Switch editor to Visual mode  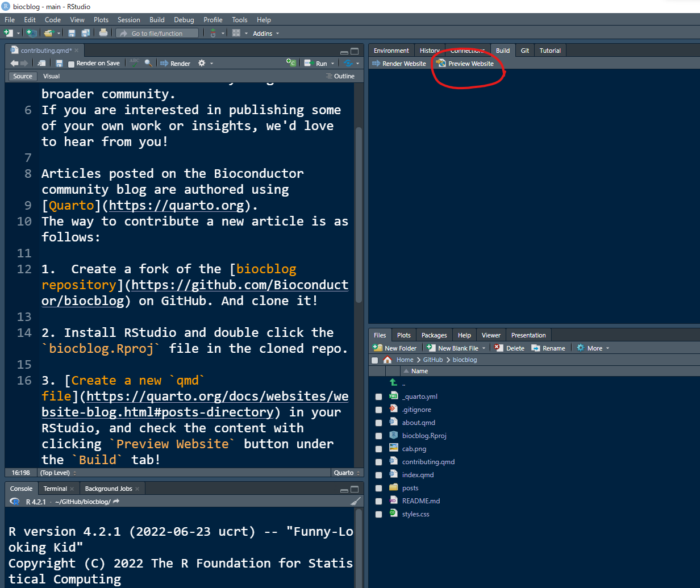pos(51,76)
